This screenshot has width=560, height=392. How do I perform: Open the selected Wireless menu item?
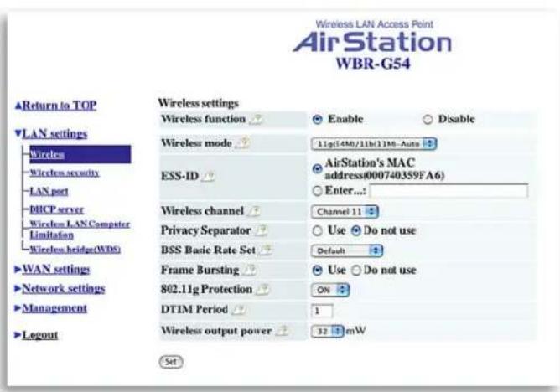[x=80, y=154]
